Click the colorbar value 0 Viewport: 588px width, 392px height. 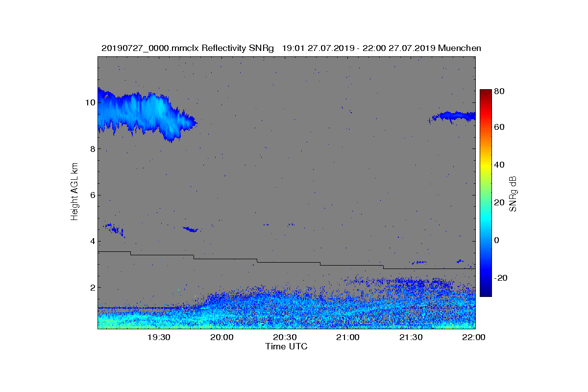[x=497, y=240]
